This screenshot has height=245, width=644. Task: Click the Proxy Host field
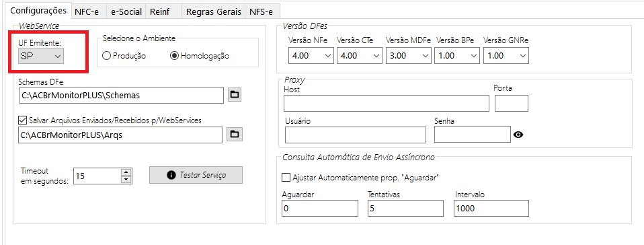(386, 103)
